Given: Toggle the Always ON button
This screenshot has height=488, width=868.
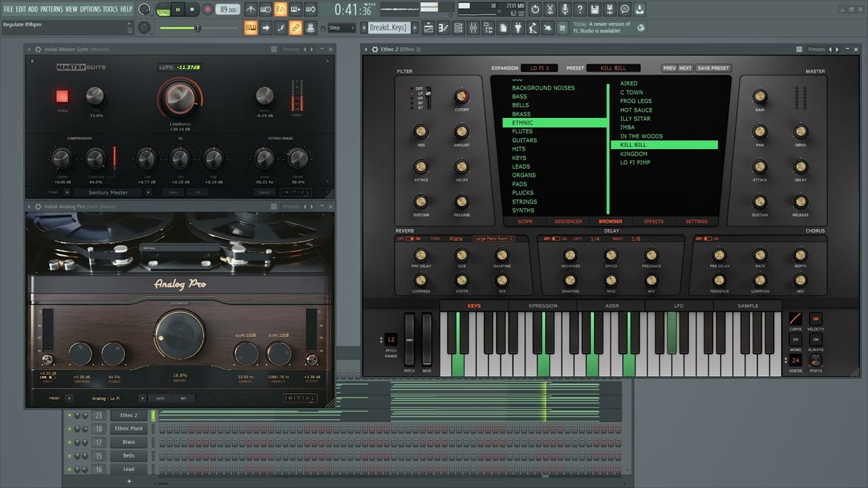Looking at the screenshot, I should point(816,340).
